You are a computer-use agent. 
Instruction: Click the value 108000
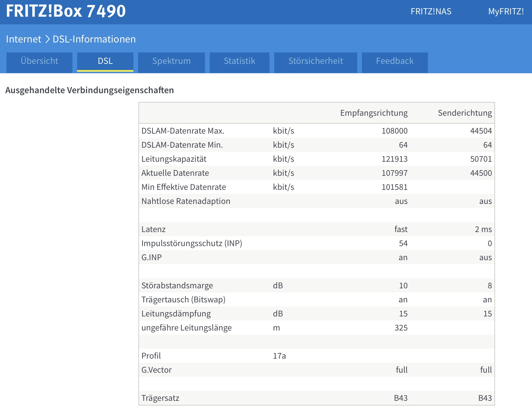tap(394, 131)
